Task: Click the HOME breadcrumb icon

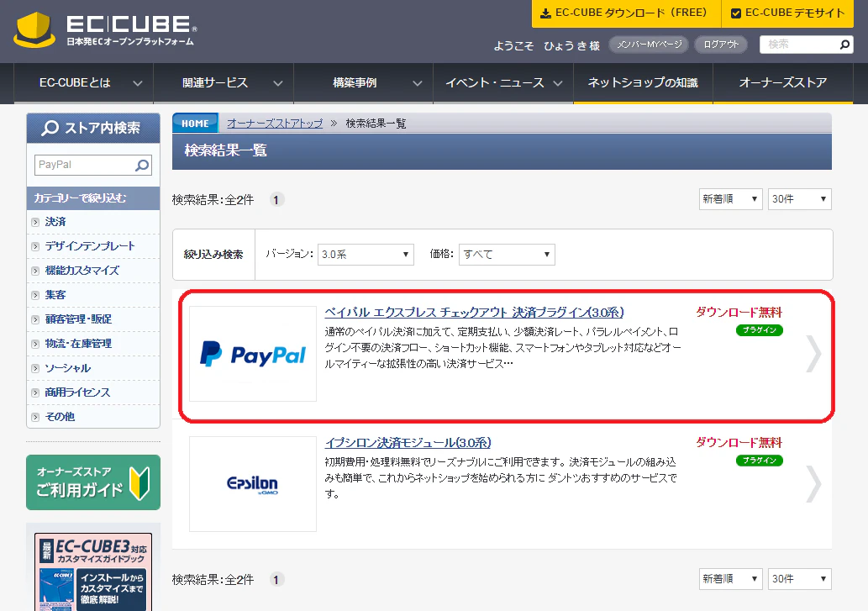Action: click(196, 124)
